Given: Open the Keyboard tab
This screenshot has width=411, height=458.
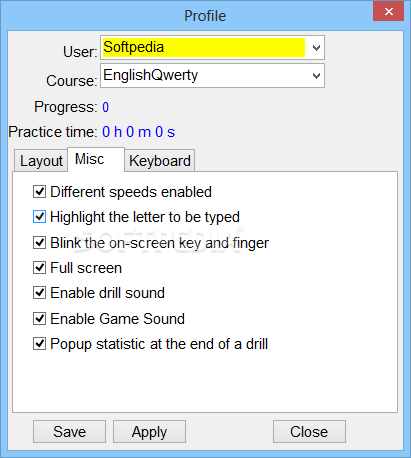Looking at the screenshot, I should coord(160,161).
